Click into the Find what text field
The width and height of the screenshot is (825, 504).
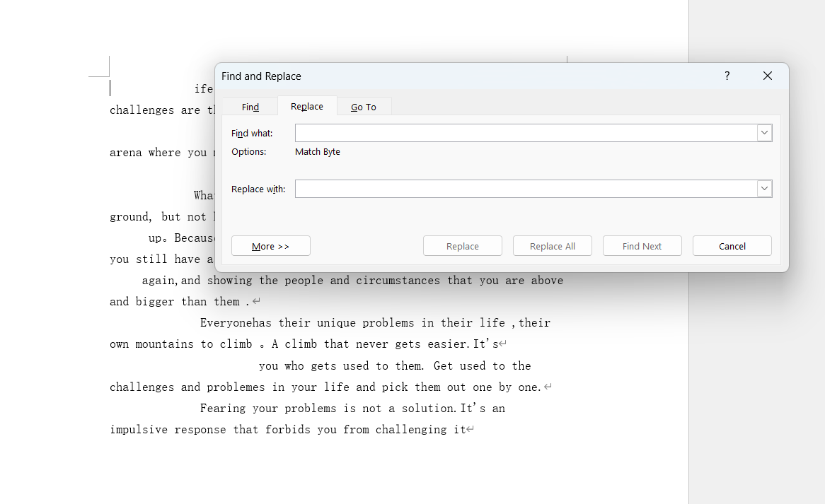coord(525,133)
